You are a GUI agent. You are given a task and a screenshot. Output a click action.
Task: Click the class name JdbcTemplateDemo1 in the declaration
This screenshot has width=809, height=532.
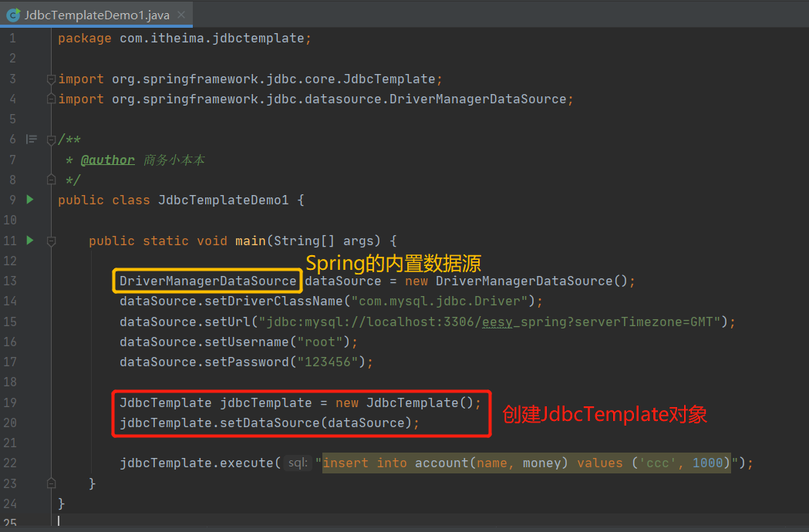pos(224,200)
